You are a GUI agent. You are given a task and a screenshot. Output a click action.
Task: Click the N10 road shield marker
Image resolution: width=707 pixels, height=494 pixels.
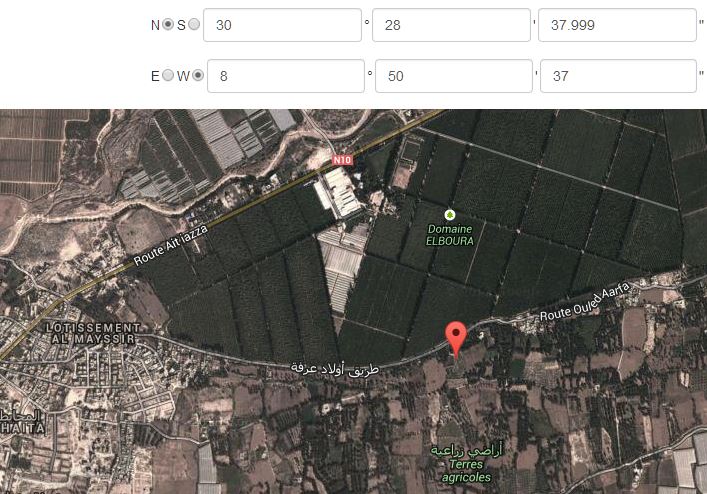[343, 159]
